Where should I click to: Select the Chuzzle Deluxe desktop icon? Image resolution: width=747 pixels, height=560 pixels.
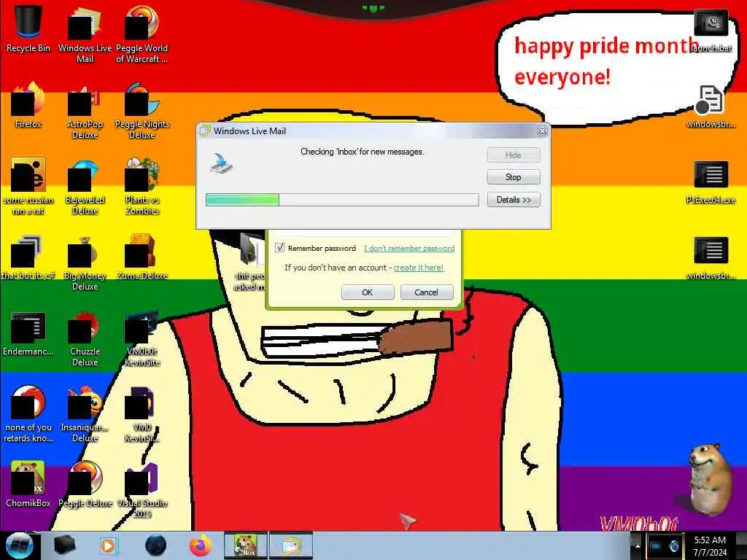click(x=85, y=339)
